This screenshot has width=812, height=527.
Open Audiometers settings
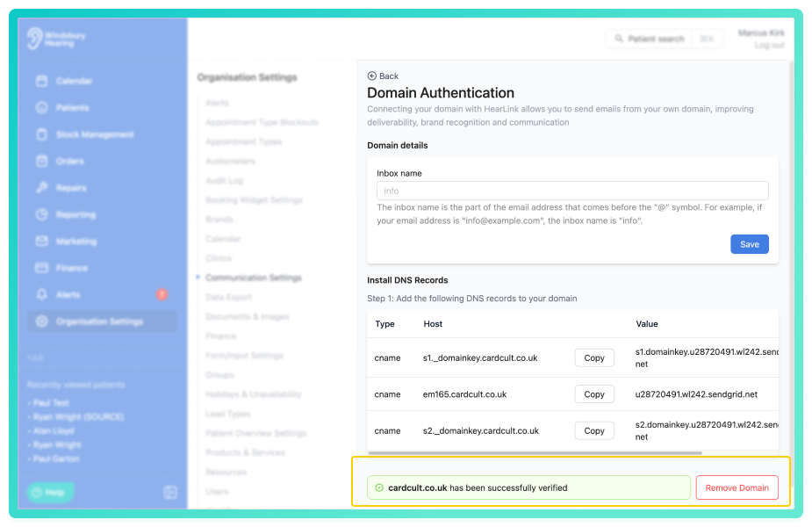pyautogui.click(x=231, y=161)
